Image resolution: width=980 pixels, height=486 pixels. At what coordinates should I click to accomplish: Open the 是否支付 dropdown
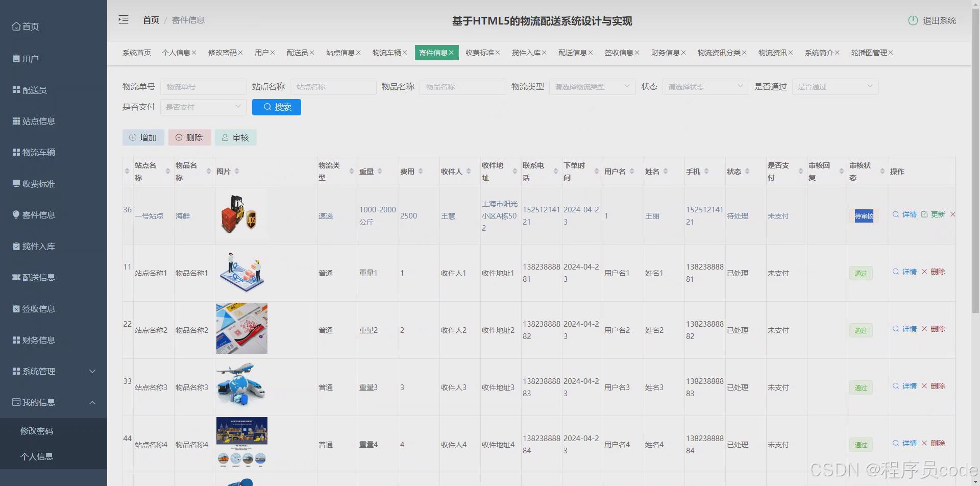click(x=203, y=107)
